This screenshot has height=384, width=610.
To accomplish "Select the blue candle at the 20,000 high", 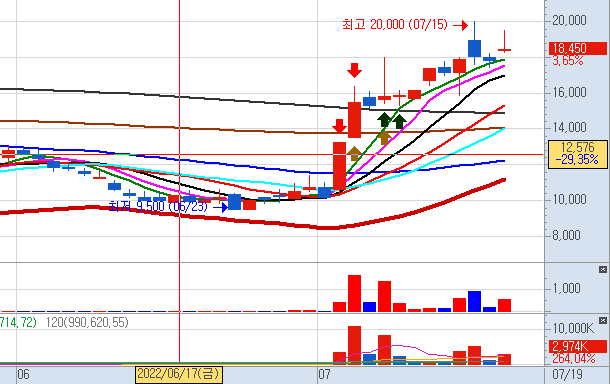I will tap(474, 49).
